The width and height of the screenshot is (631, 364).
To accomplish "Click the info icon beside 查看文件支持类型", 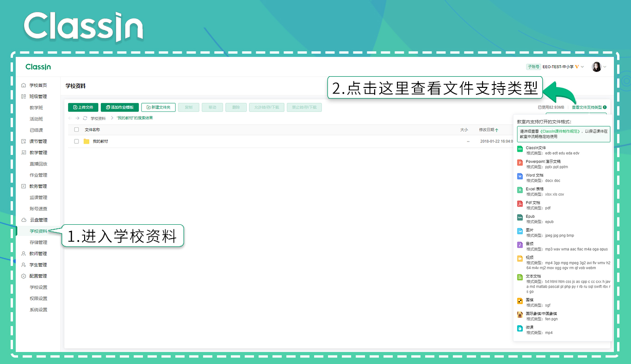I will [x=605, y=107].
